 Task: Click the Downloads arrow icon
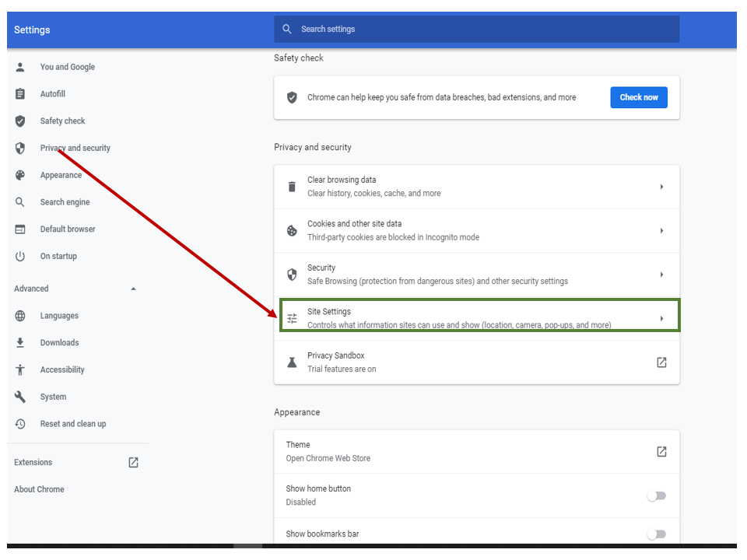[20, 343]
